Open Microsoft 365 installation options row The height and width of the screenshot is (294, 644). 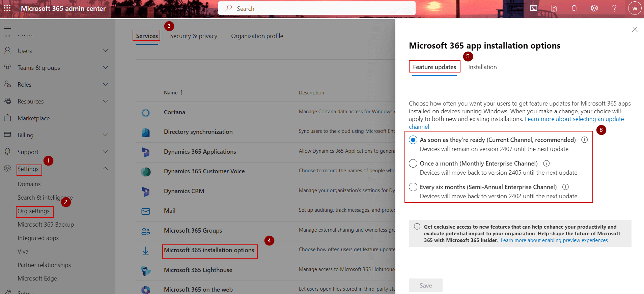tap(209, 250)
